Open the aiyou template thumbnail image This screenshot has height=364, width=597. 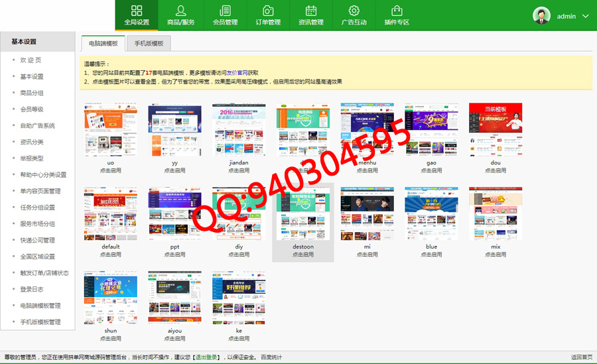(x=174, y=297)
